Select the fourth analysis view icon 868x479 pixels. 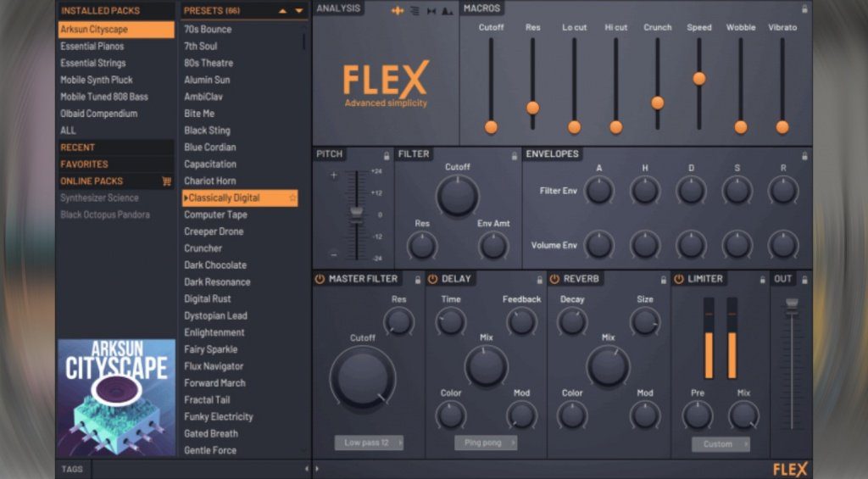448,10
